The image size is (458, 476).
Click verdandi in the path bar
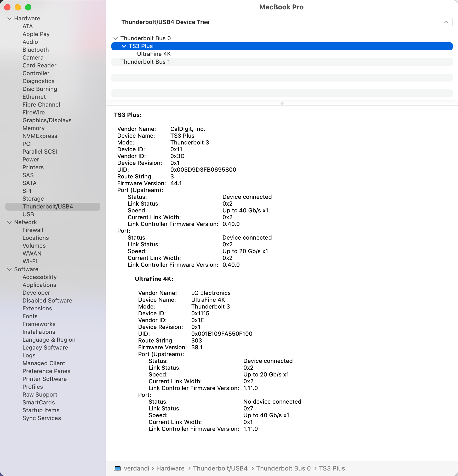[136, 468]
